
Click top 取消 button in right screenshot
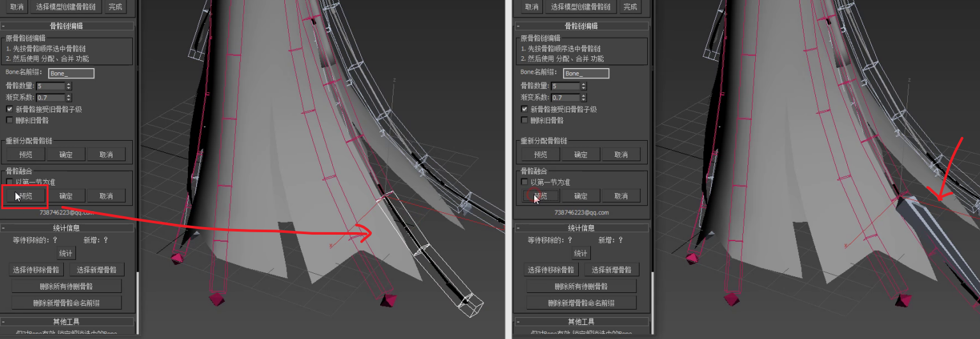(x=532, y=6)
